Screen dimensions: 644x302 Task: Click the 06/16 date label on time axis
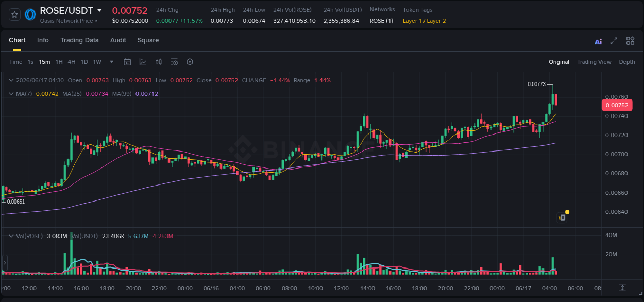211,288
